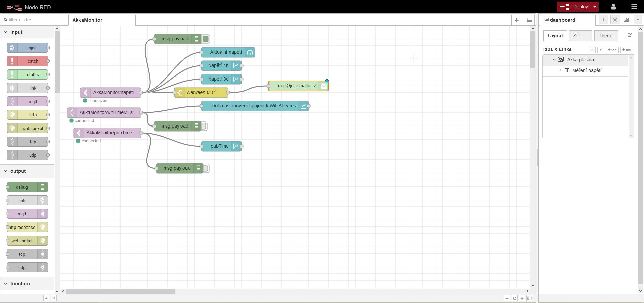This screenshot has width=644, height=303.
Task: Open the Deploy options dropdown arrow
Action: pos(595,7)
